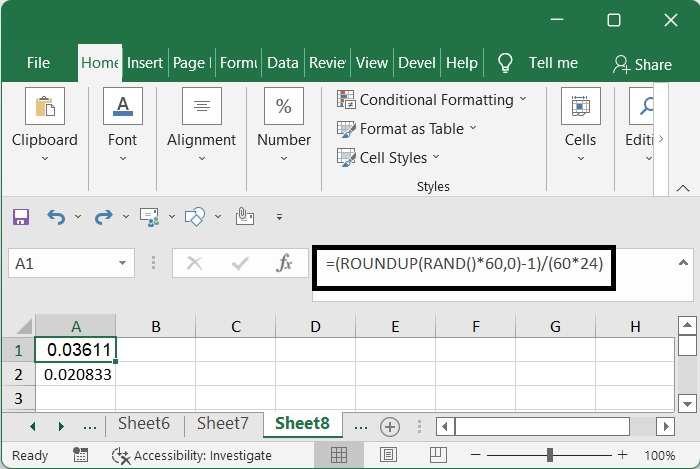Open the Cell Styles gallery
The height and width of the screenshot is (469, 700).
392,157
